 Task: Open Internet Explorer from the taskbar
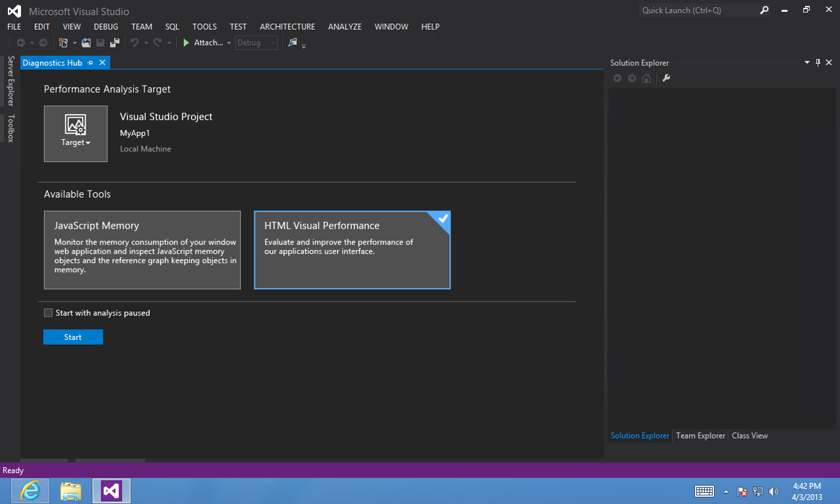(x=30, y=491)
